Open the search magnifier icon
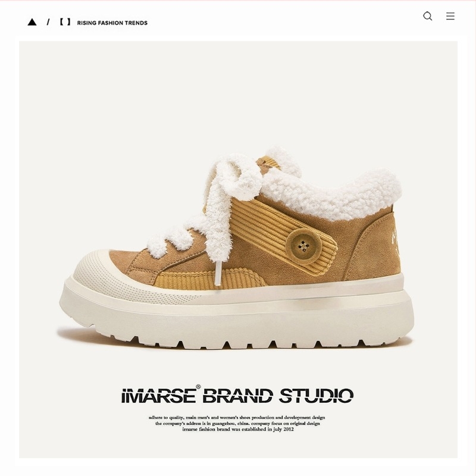Image resolution: width=476 pixels, height=476 pixels. click(x=427, y=16)
